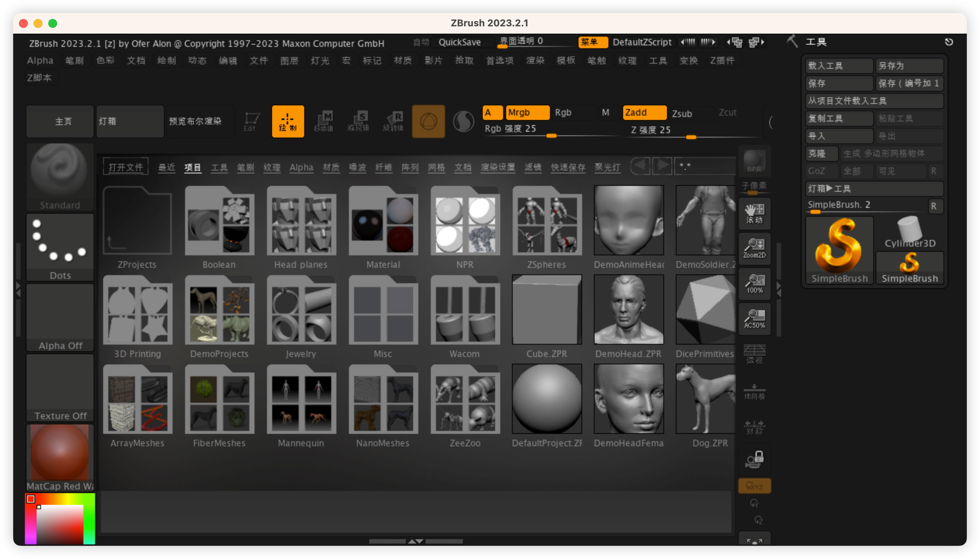980x559 pixels.
Task: Toggle the 菜单 menus button
Action: coord(592,42)
